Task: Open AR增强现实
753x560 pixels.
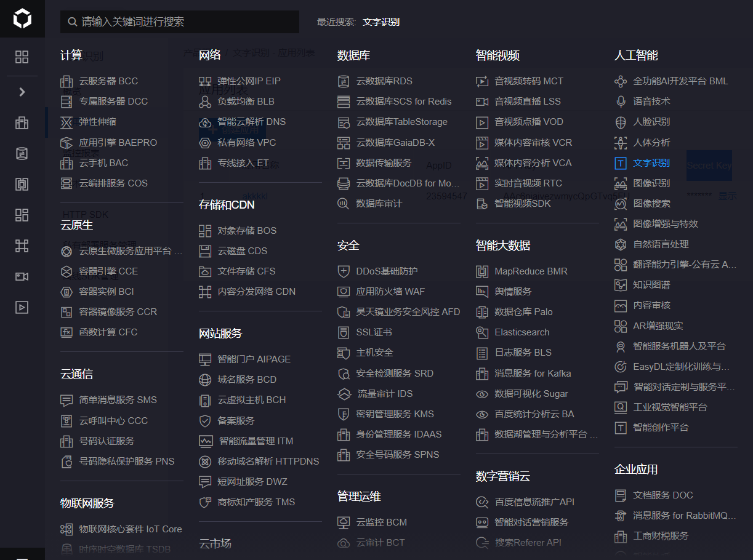Action: (x=658, y=326)
